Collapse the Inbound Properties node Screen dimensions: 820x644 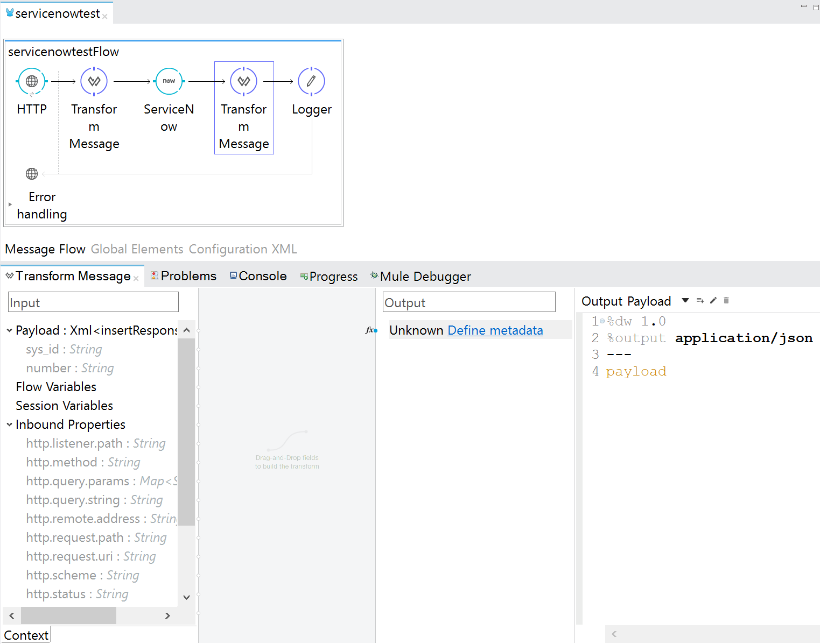click(10, 424)
